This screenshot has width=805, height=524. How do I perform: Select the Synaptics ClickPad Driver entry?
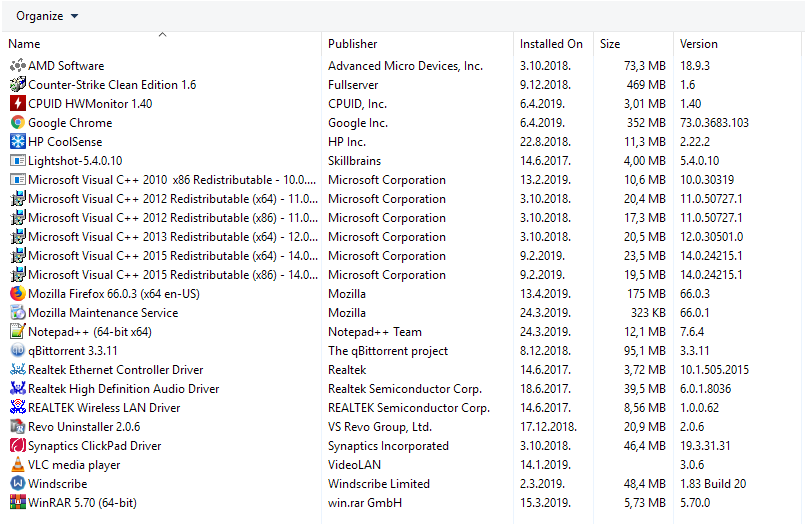(94, 446)
